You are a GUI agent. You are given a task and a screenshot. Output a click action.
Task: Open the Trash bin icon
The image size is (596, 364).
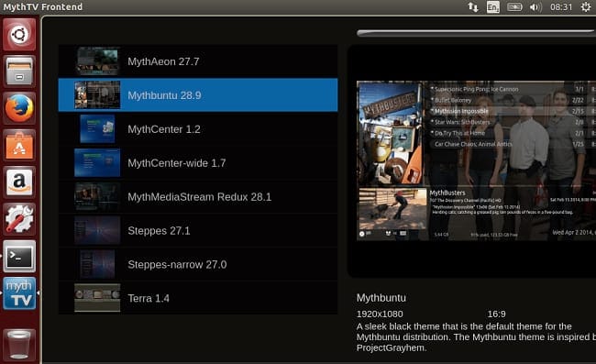[x=19, y=345]
